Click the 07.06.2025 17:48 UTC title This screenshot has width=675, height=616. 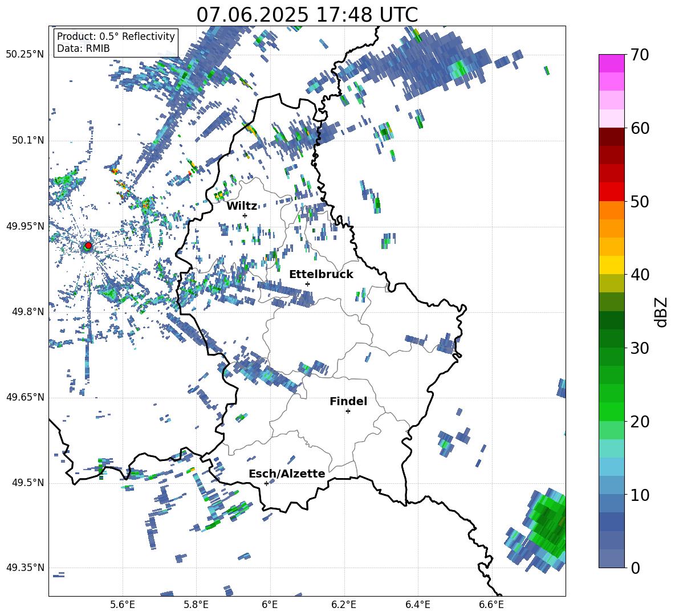[307, 15]
